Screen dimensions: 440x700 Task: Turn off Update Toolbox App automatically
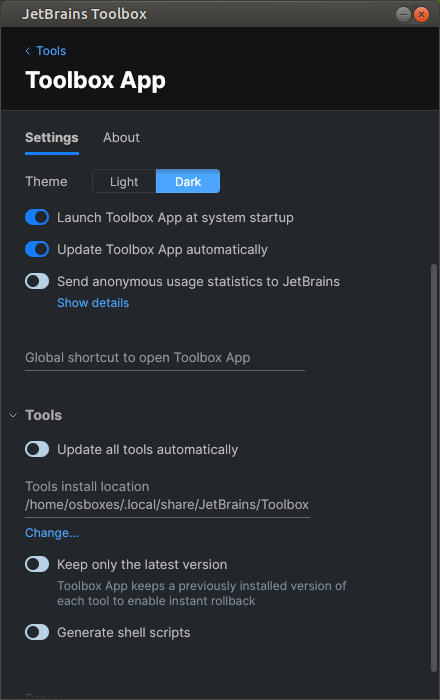(37, 249)
